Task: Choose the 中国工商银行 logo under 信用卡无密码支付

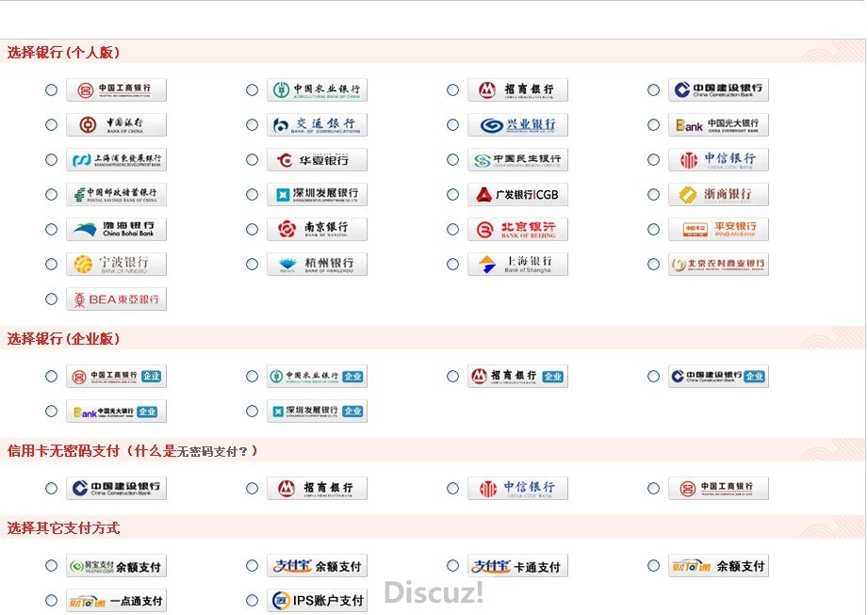Action: point(718,488)
